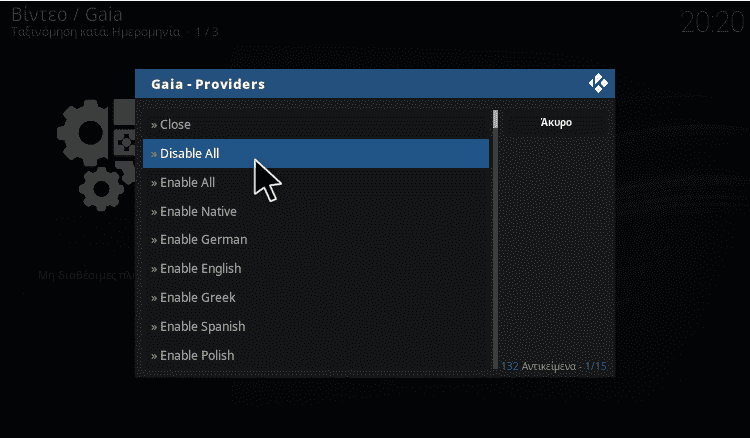Select Enable English providers
The image size is (750, 438).
[316, 269]
